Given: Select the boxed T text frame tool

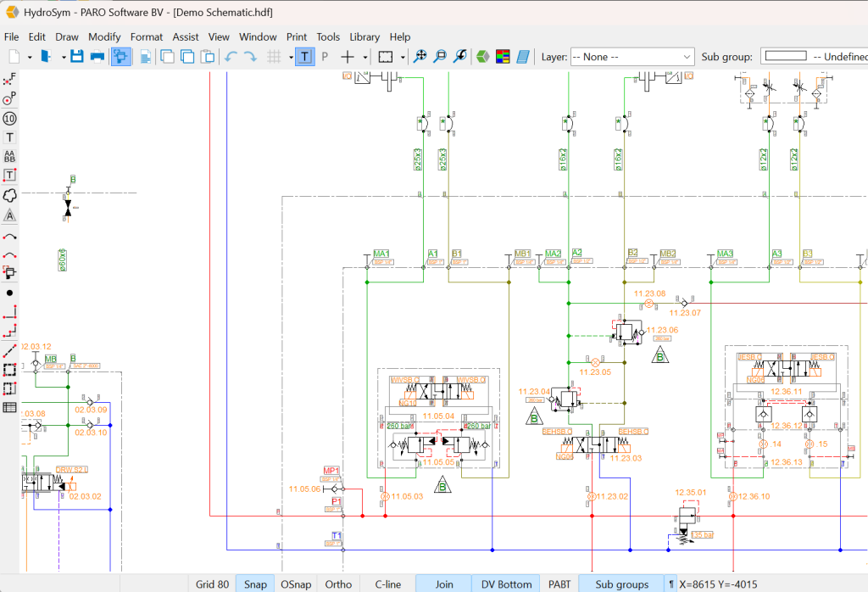Looking at the screenshot, I should tap(9, 176).
